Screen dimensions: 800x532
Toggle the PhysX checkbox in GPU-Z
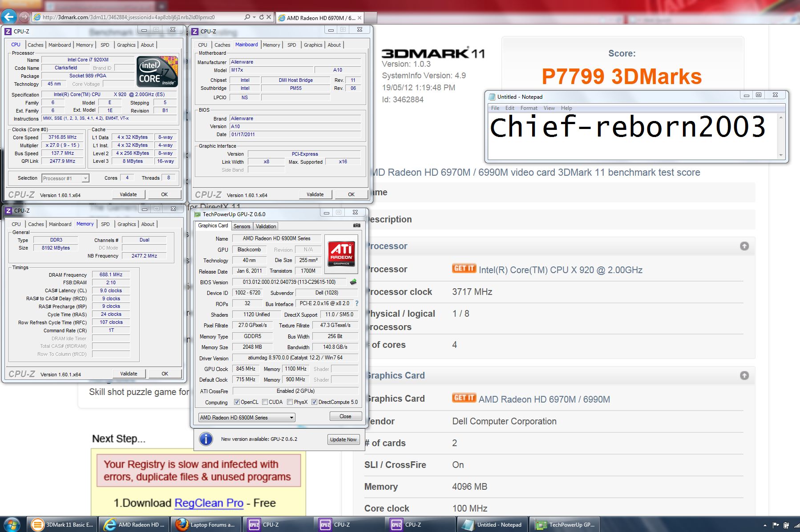tap(290, 402)
